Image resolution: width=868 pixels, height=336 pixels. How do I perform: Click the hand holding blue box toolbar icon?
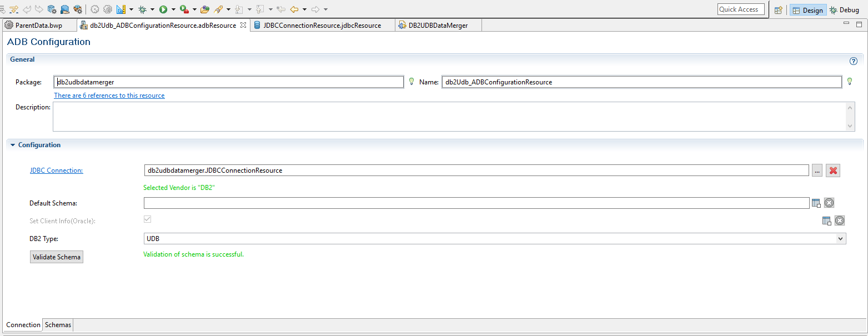click(65, 9)
